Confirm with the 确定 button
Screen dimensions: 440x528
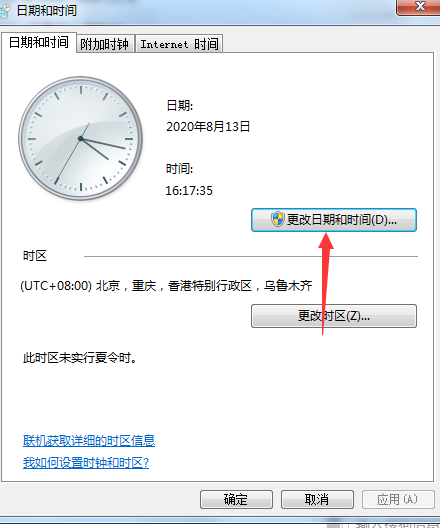click(x=236, y=499)
